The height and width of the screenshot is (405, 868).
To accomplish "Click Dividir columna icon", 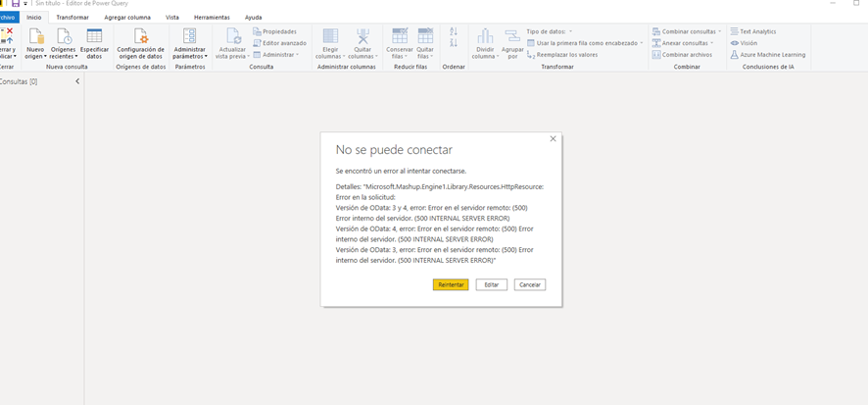I will coord(485,36).
